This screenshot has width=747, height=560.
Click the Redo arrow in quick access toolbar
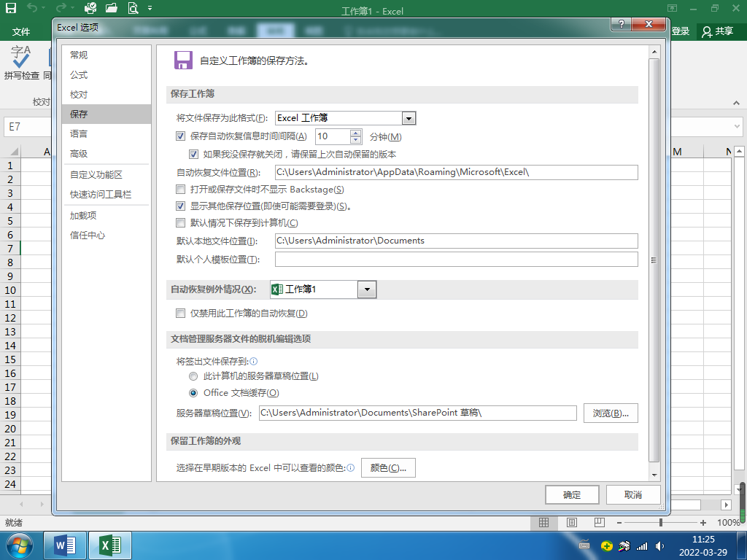pos(61,7)
